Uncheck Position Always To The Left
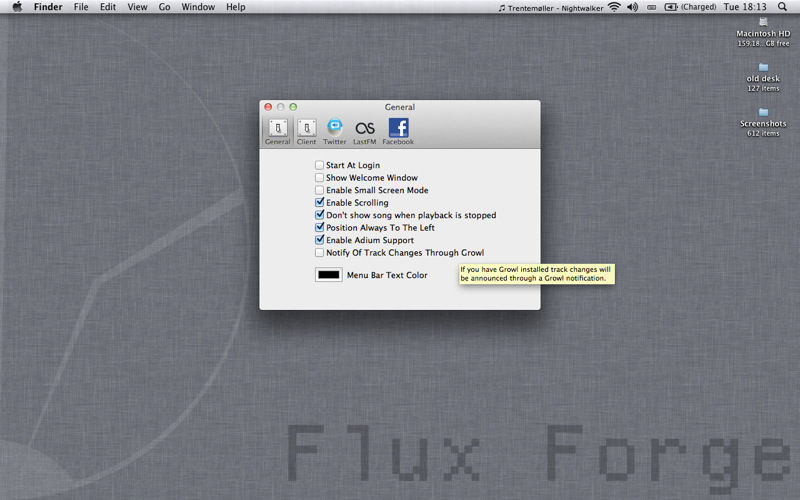The height and width of the screenshot is (500, 800). [319, 228]
